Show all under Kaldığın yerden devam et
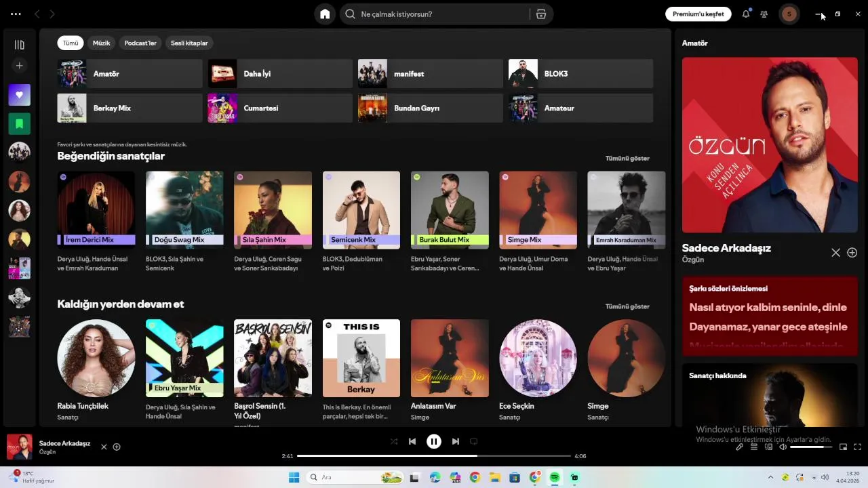The image size is (868, 488). coord(627,306)
